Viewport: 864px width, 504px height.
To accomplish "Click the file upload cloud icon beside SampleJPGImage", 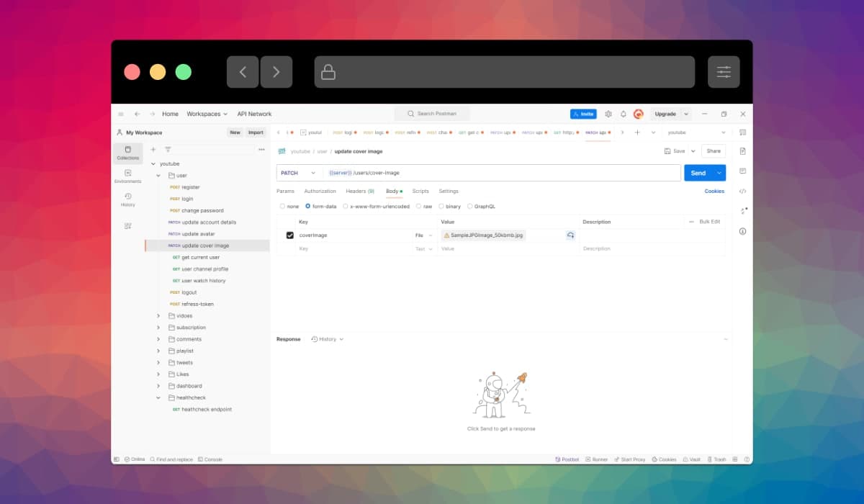I will pos(570,235).
